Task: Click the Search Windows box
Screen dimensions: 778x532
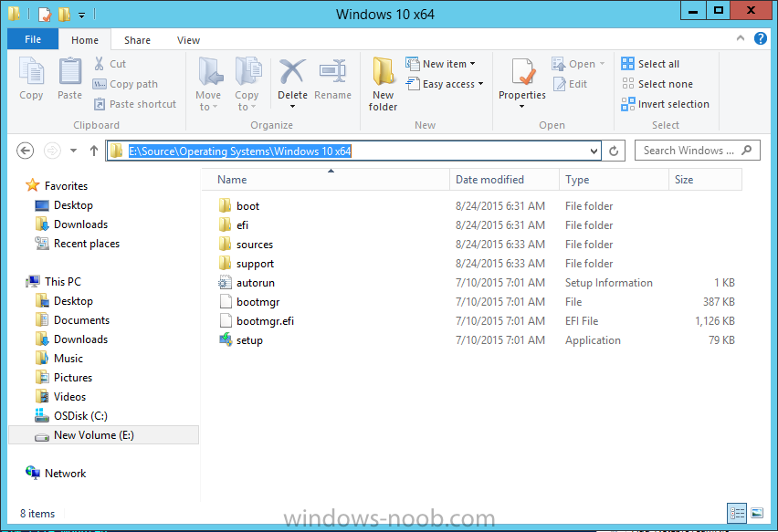Action: (697, 151)
